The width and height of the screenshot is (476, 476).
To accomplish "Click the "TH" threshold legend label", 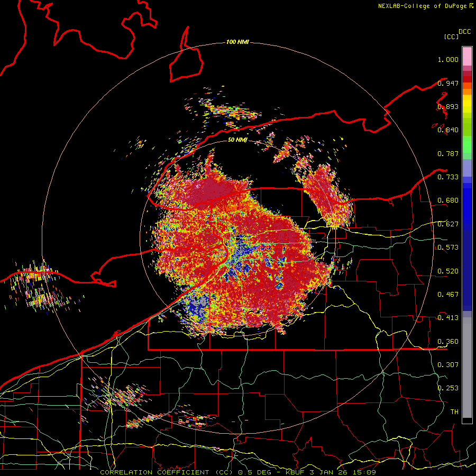I will point(454,411).
